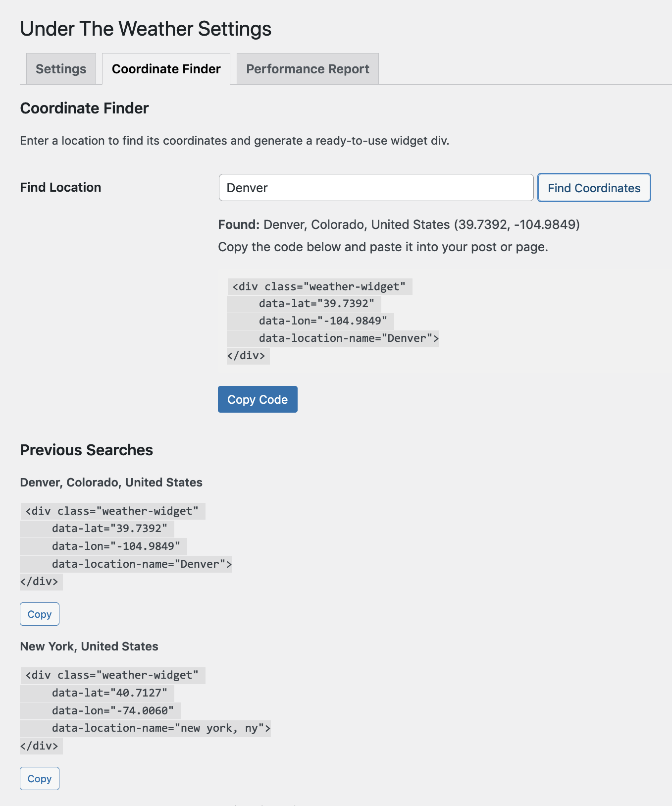672x806 pixels.
Task: Click the generated Denver code block under Found
Action: pyautogui.click(x=333, y=321)
